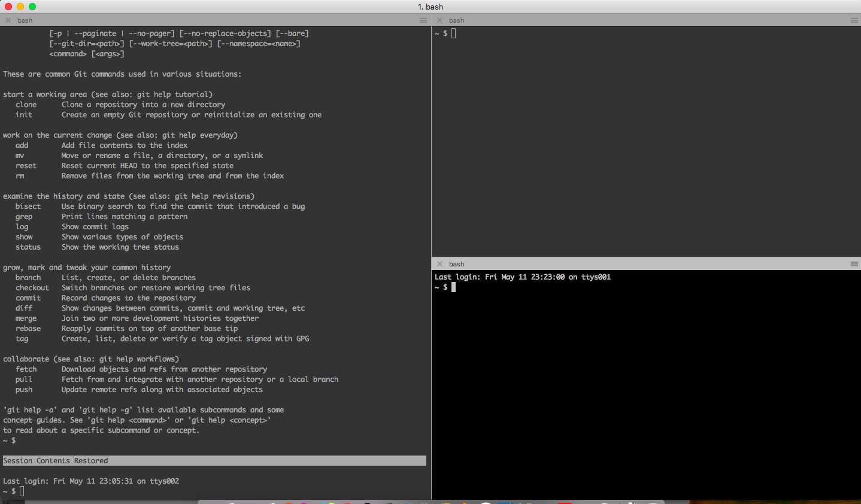Click "Clone a repository into a new directory"
The width and height of the screenshot is (861, 504).
143,105
